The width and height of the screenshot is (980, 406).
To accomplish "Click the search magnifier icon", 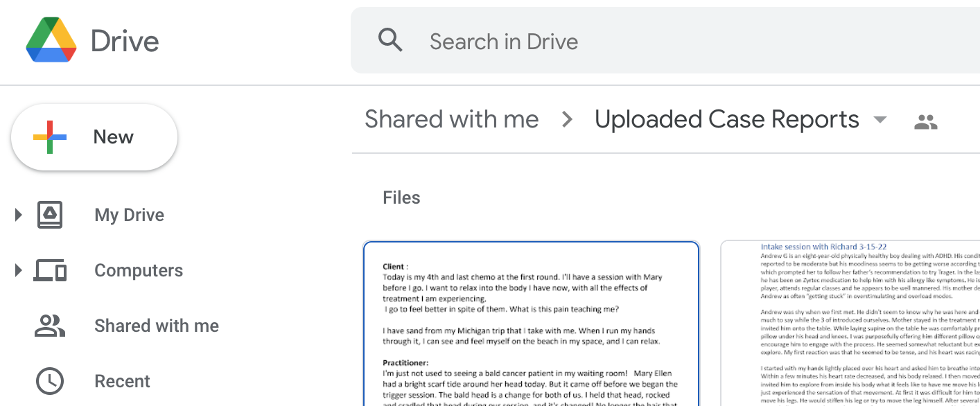I will point(390,40).
